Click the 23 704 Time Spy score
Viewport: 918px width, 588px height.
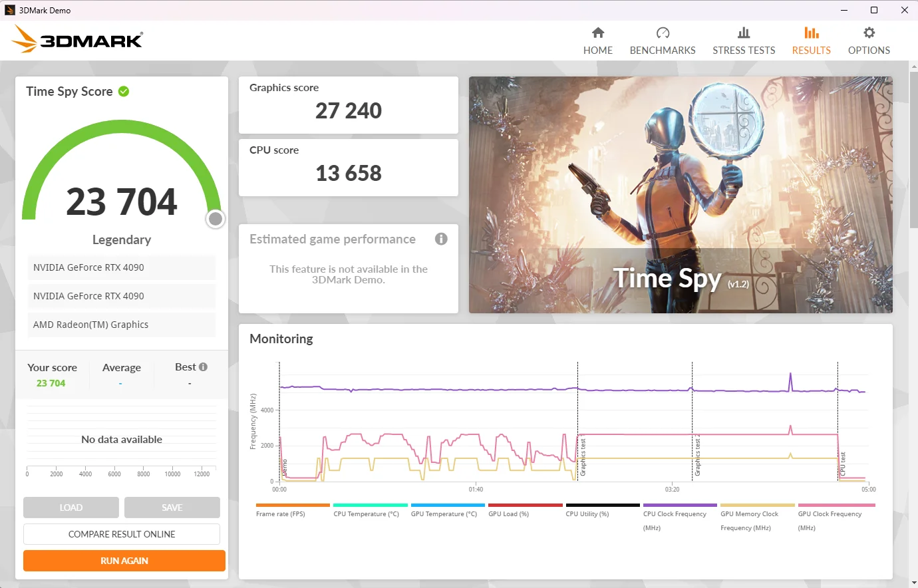point(122,202)
